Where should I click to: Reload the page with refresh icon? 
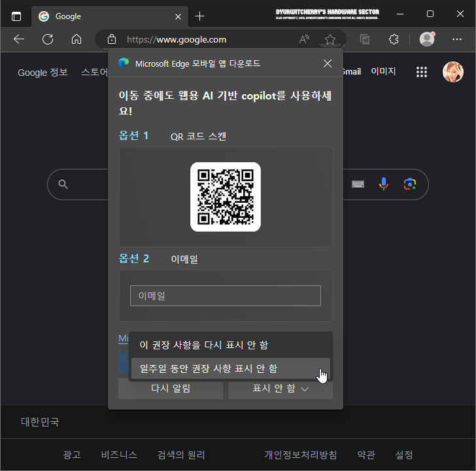tap(48, 39)
